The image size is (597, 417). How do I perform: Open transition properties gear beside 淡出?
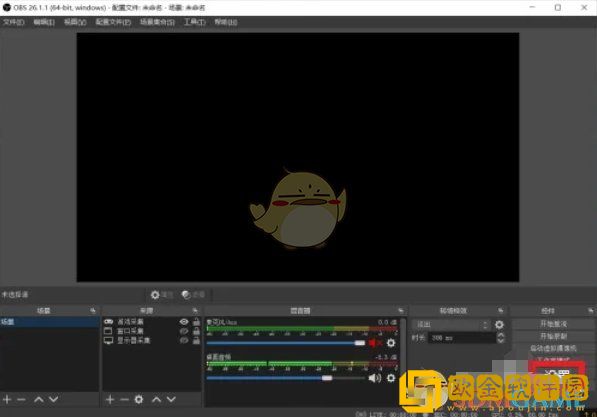[499, 324]
